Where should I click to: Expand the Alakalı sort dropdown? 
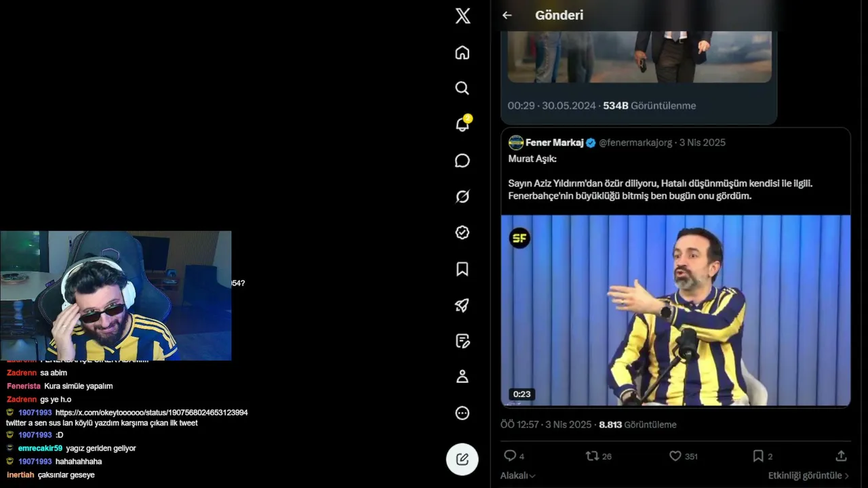tap(518, 476)
